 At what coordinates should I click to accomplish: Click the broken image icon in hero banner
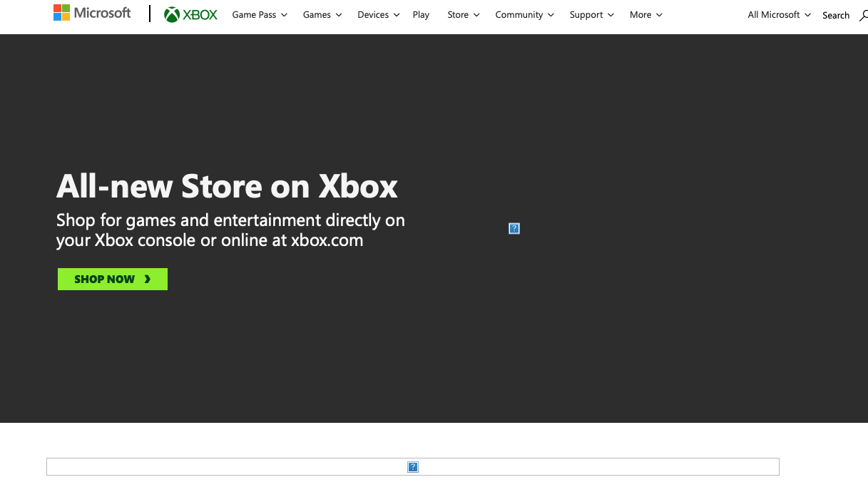(514, 228)
